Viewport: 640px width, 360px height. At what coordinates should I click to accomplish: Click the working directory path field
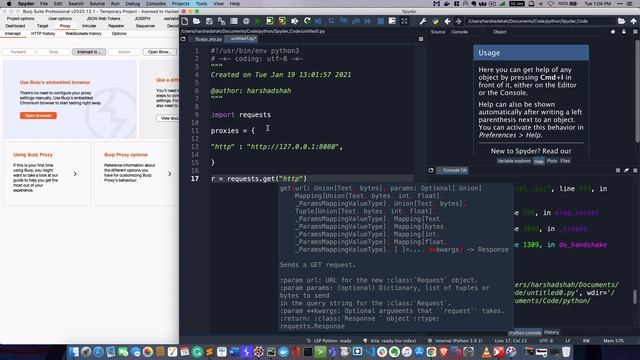click(540, 21)
